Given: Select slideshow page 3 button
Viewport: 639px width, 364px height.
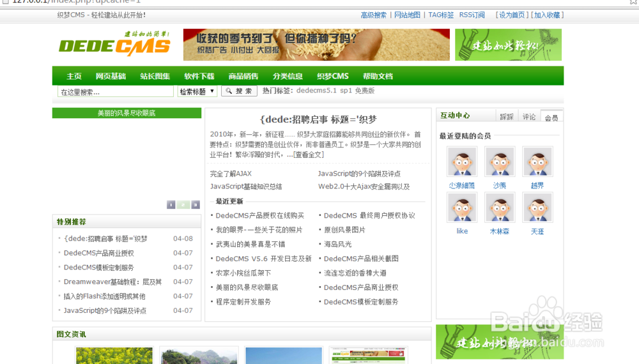Looking at the screenshot, I should pyautogui.click(x=196, y=205).
